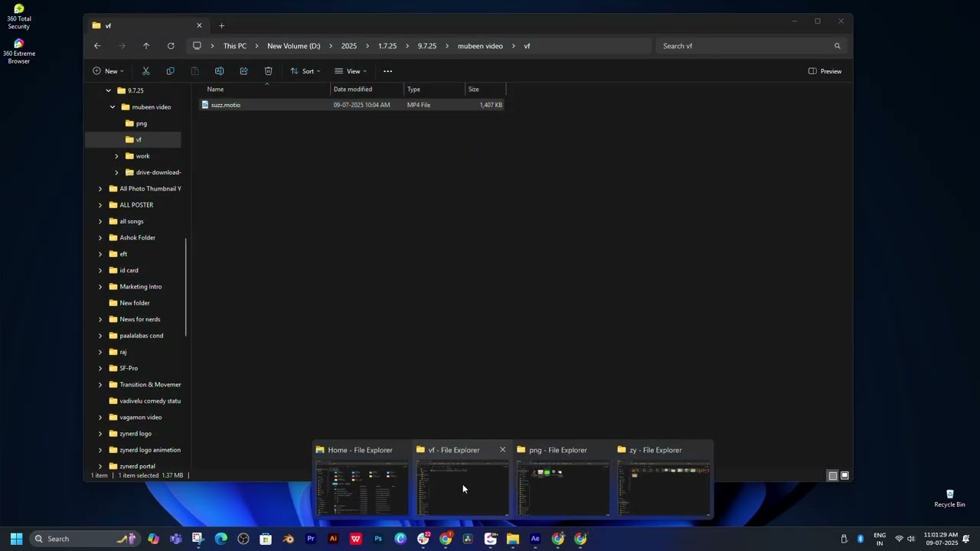This screenshot has height=551, width=980.
Task: Select the png folder in tree
Action: [141, 123]
